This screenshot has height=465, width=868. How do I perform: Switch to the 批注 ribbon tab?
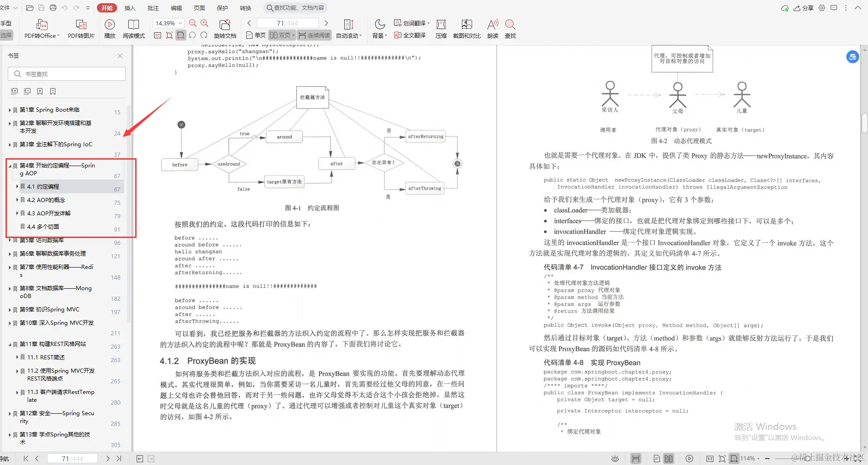tap(153, 7)
